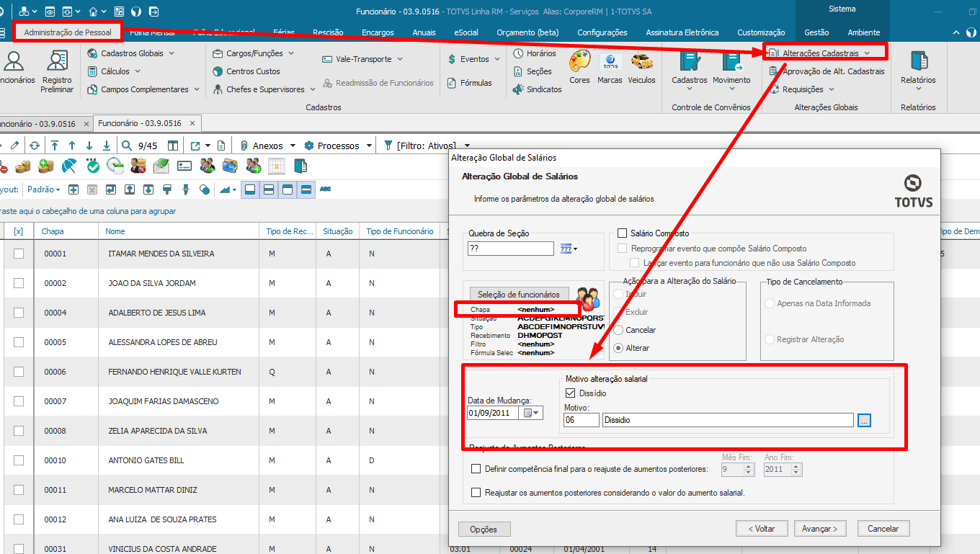Open the Horários clock item
980x554 pixels.
coord(535,53)
